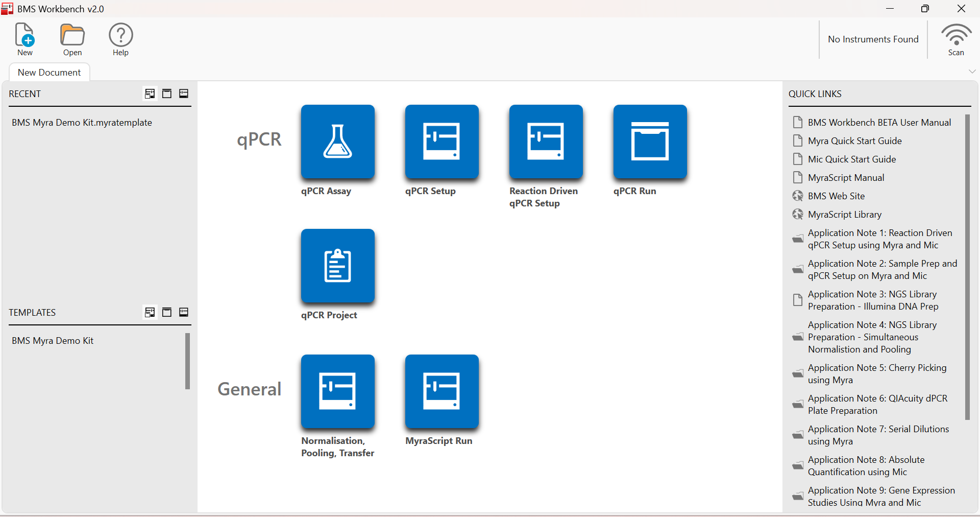Click the maximize panel icon in the Recent panel
Screen dimensions: 980x517
(167, 93)
